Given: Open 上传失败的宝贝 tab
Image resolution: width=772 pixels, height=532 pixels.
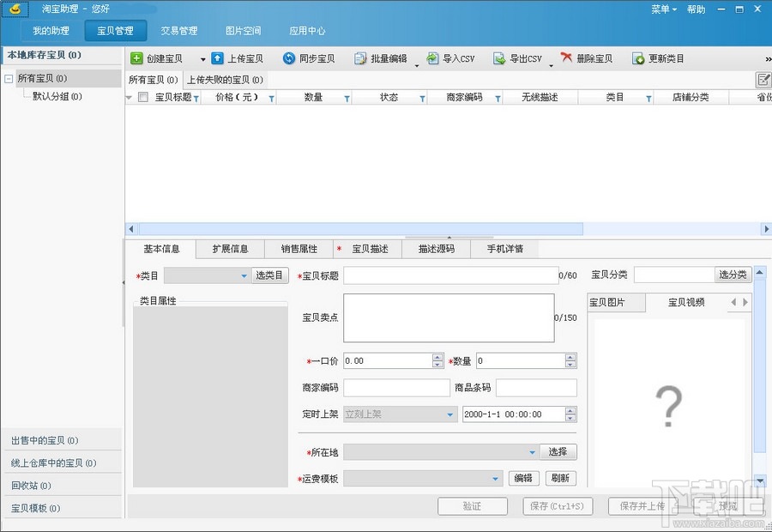Looking at the screenshot, I should (225, 80).
